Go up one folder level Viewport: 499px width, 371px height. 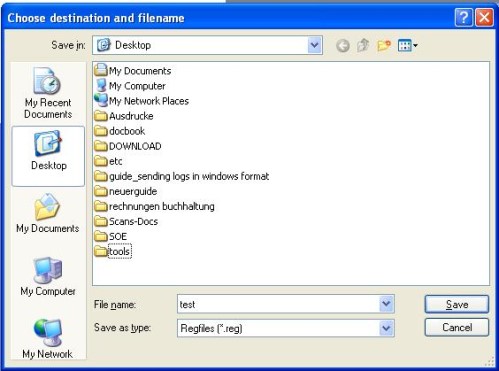(363, 45)
